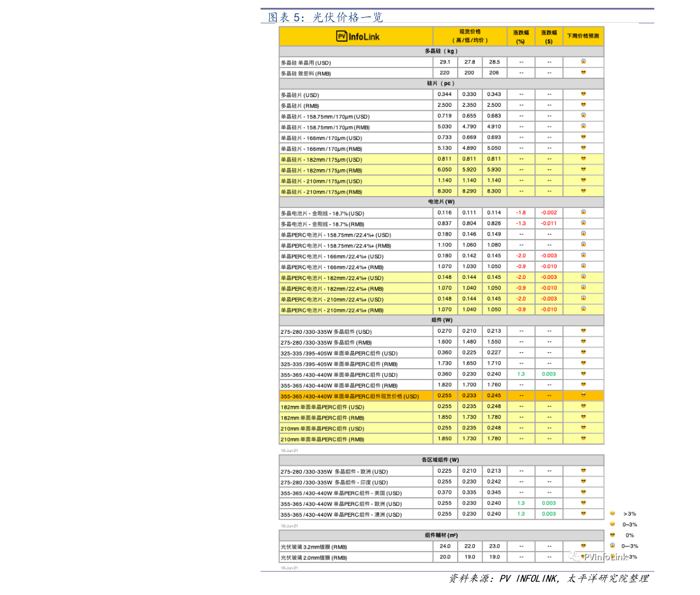Click forecast emoji in 325-335 单面单晶PERC组件 (RMB) row

(x=583, y=362)
